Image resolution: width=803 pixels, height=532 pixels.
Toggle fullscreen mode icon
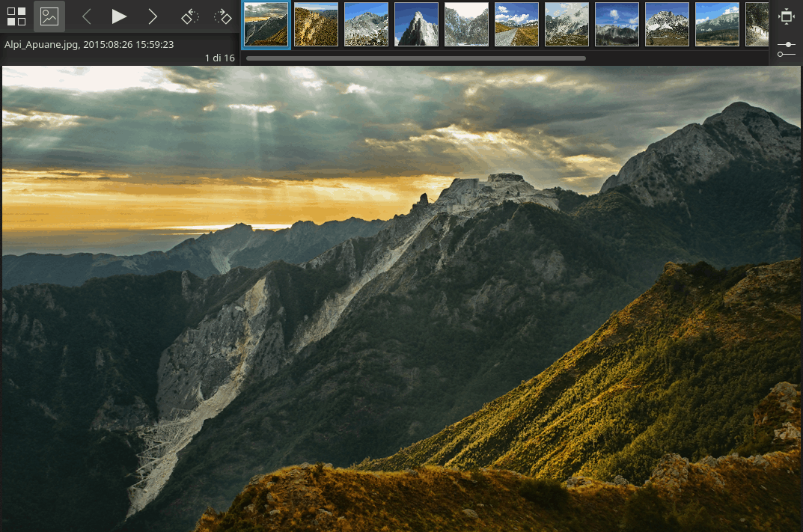pos(786,16)
